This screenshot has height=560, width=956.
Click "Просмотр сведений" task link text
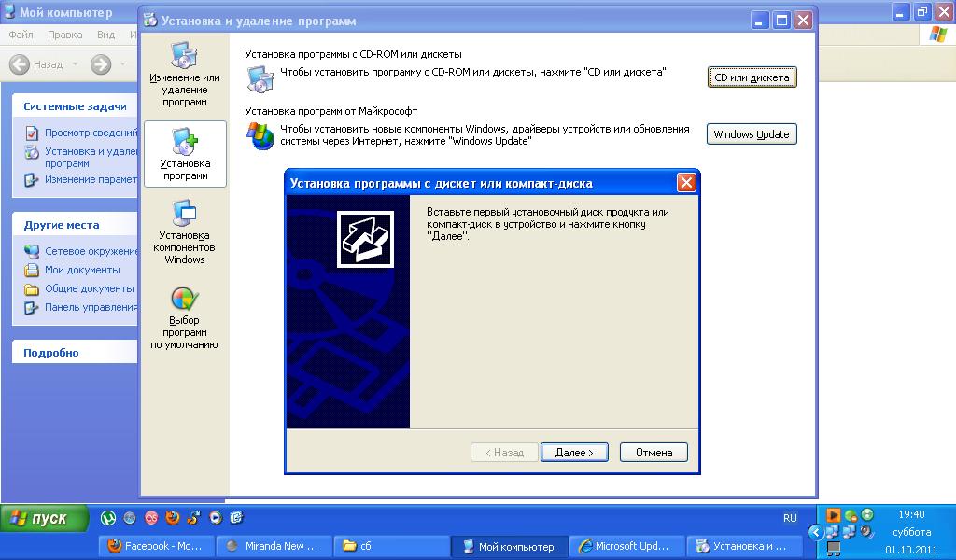point(91,133)
